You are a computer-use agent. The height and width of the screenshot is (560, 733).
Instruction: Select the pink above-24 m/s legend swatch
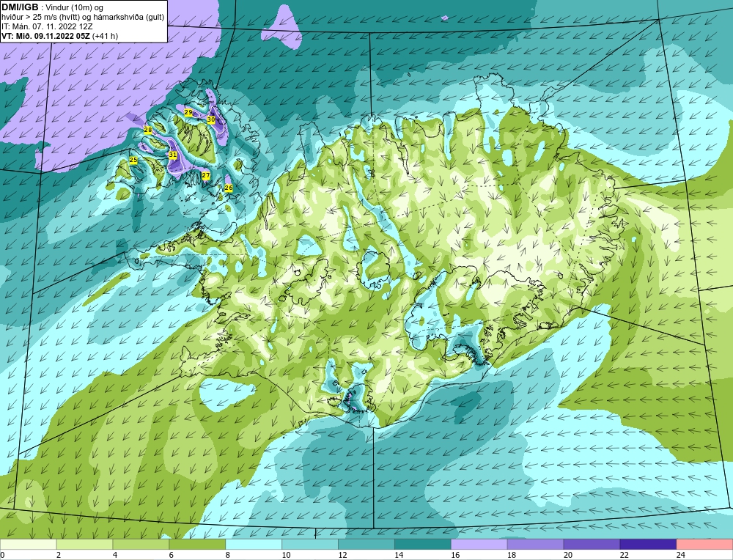point(704,545)
